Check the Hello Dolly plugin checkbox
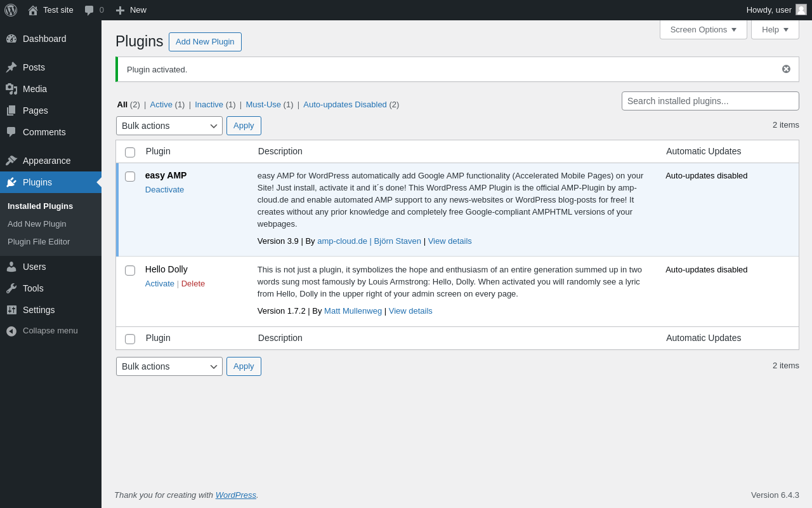Screen dimensions: 812x508 pyautogui.click(x=130, y=271)
